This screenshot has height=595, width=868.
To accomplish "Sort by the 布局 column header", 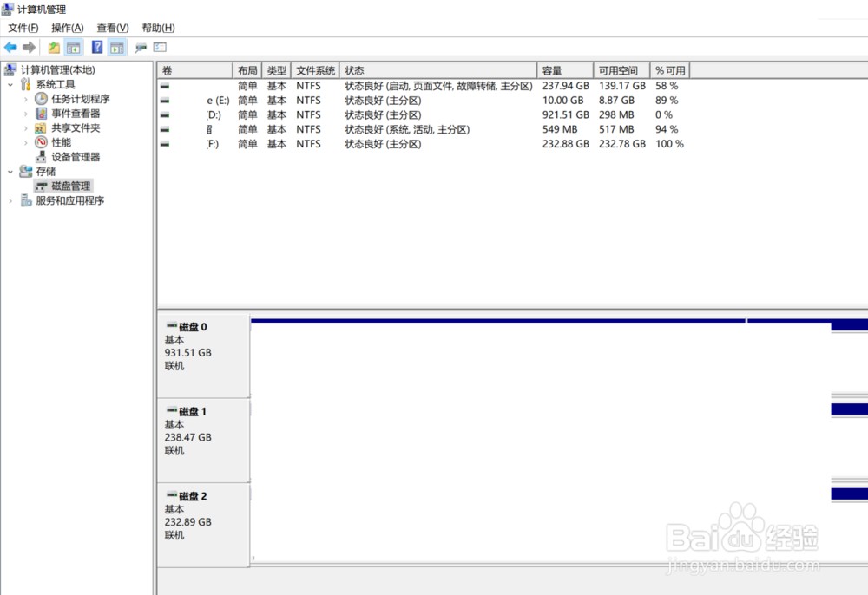I will pyautogui.click(x=247, y=71).
